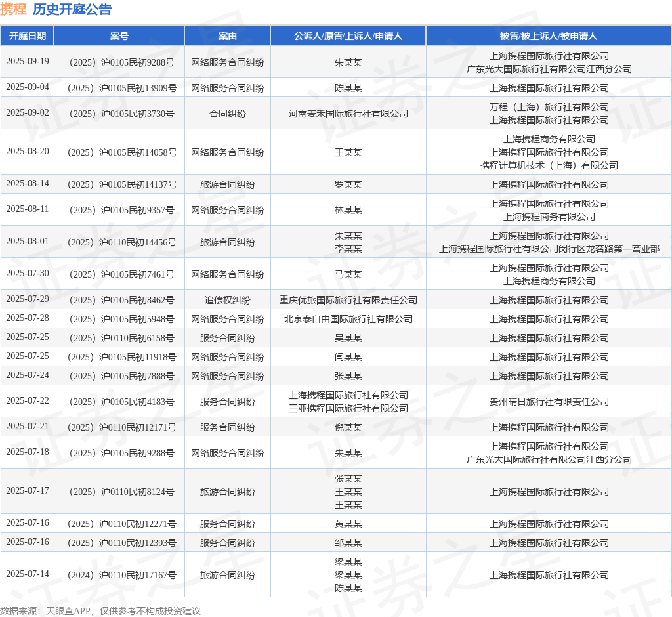Click plaintiff name 吴某某
672x617 pixels.
pos(348,338)
